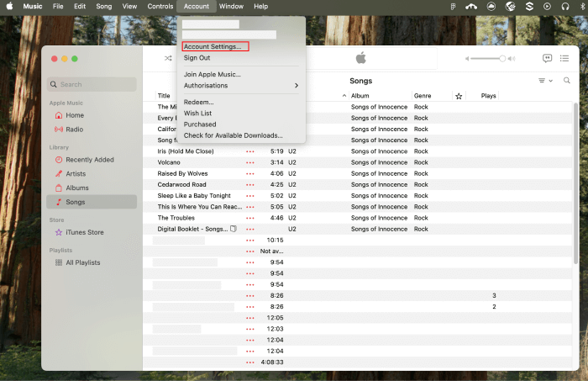Screen dimensions: 588x381
Task: Click Bluetooth icon in the menu bar
Action: coord(582,6)
